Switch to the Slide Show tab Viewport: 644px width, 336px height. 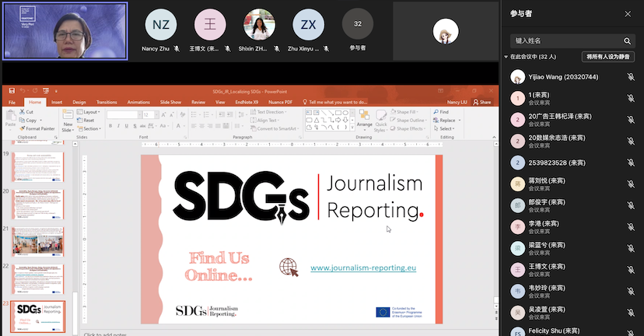170,103
